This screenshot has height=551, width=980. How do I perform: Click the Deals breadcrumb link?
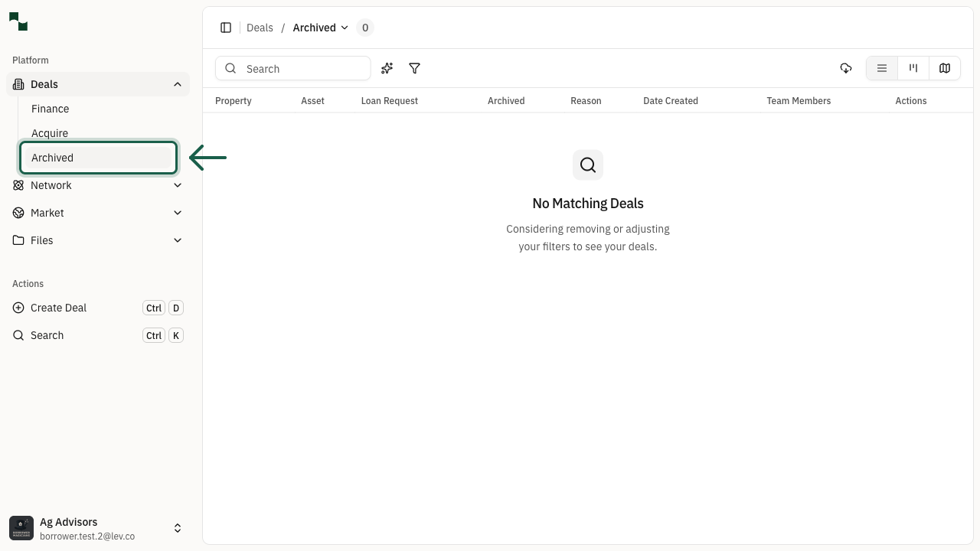tap(260, 28)
